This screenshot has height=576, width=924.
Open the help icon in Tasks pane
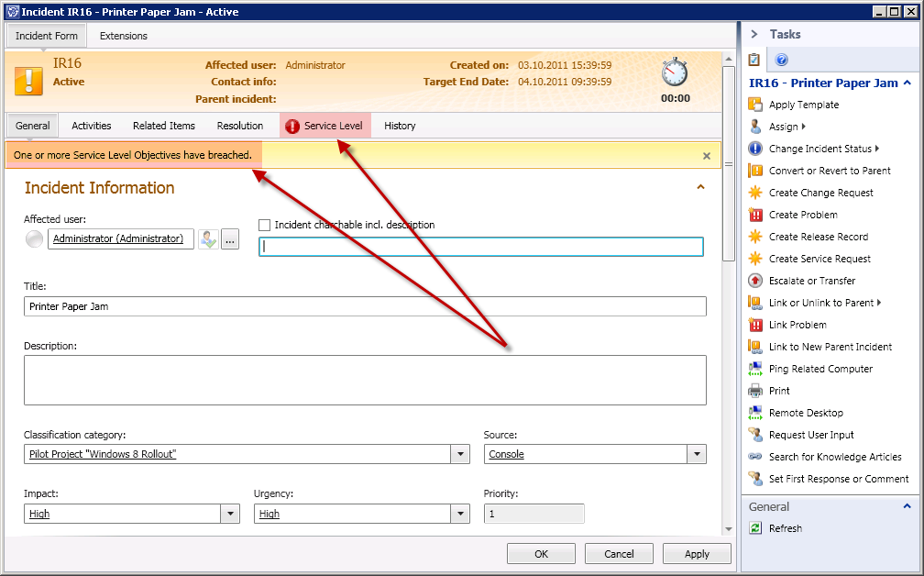click(782, 60)
